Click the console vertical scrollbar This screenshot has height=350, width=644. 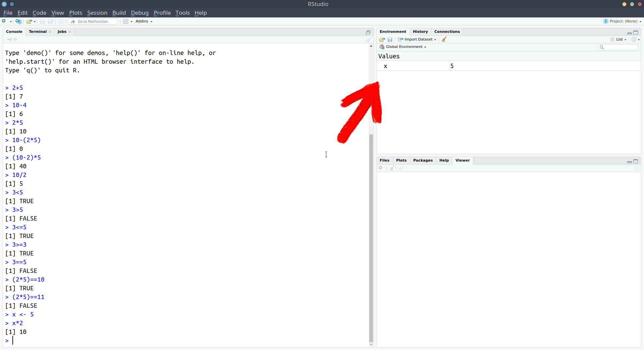(x=371, y=235)
